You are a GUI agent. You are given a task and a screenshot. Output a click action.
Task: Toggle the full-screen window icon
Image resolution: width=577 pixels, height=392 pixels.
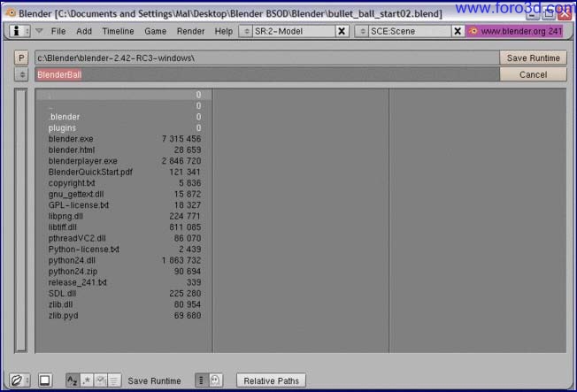(45, 380)
